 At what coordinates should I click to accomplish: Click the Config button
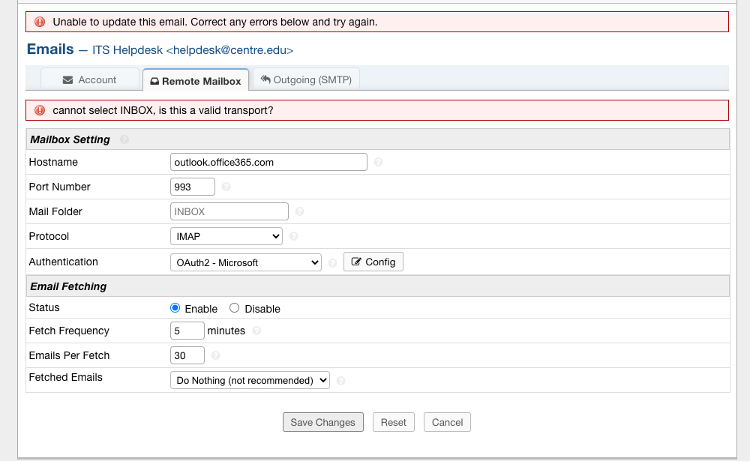pos(373,262)
